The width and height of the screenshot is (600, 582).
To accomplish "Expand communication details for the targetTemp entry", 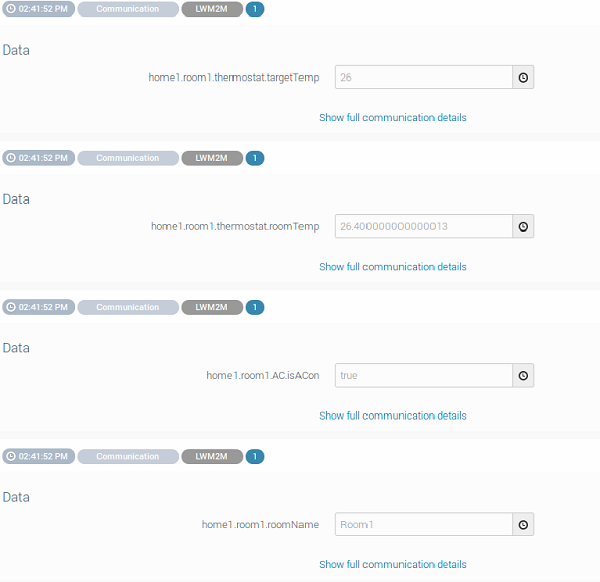I will click(392, 117).
